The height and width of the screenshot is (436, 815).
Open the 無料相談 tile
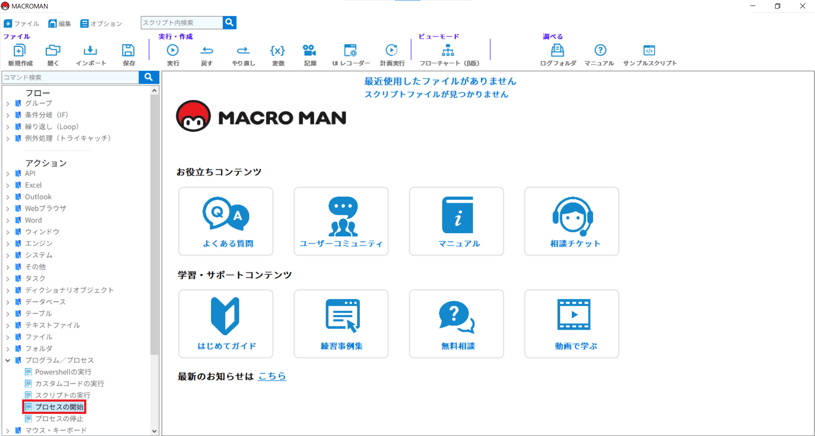456,324
